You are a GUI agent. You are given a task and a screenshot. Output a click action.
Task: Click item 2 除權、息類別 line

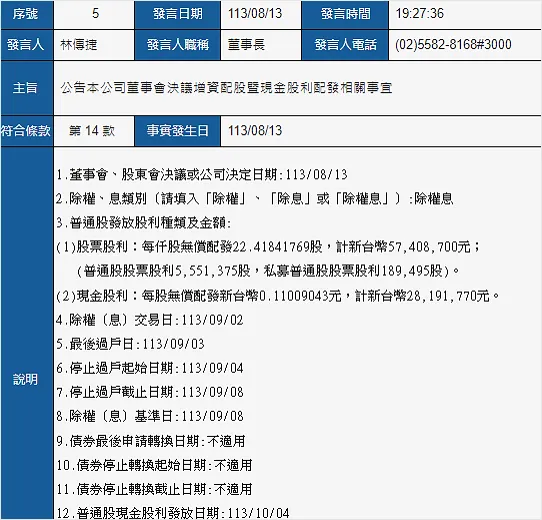tap(254, 199)
